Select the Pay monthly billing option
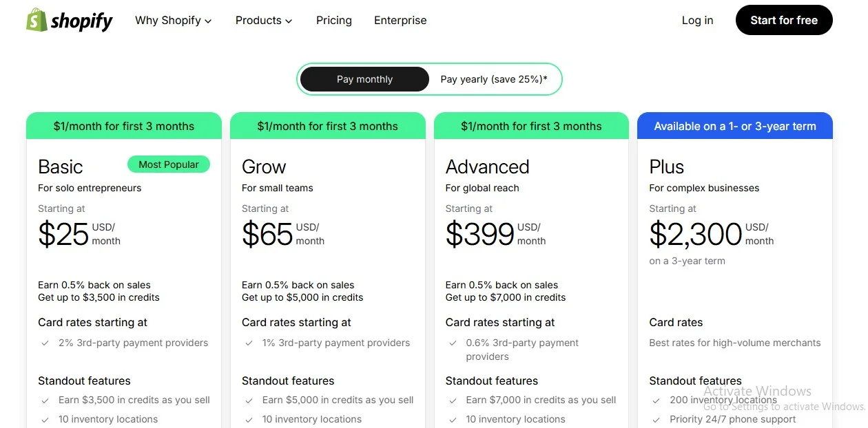 click(x=364, y=79)
